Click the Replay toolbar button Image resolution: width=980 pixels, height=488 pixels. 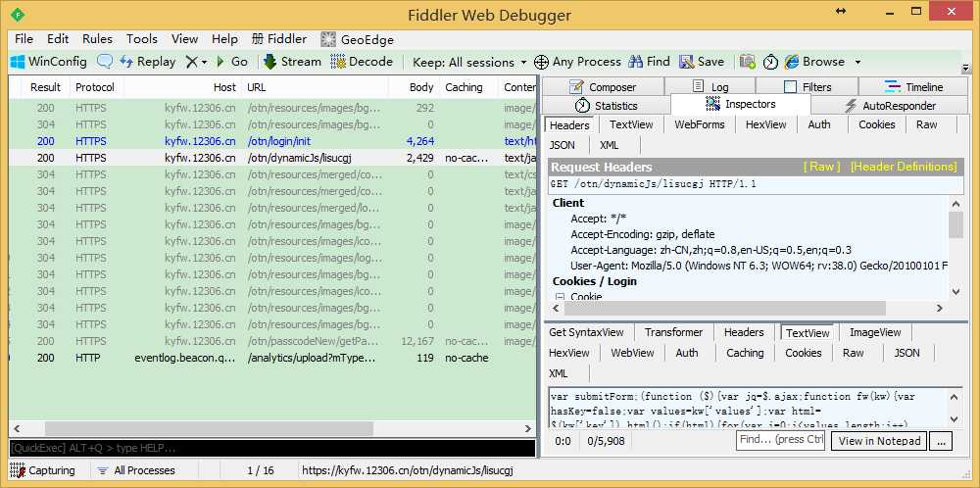coord(148,61)
